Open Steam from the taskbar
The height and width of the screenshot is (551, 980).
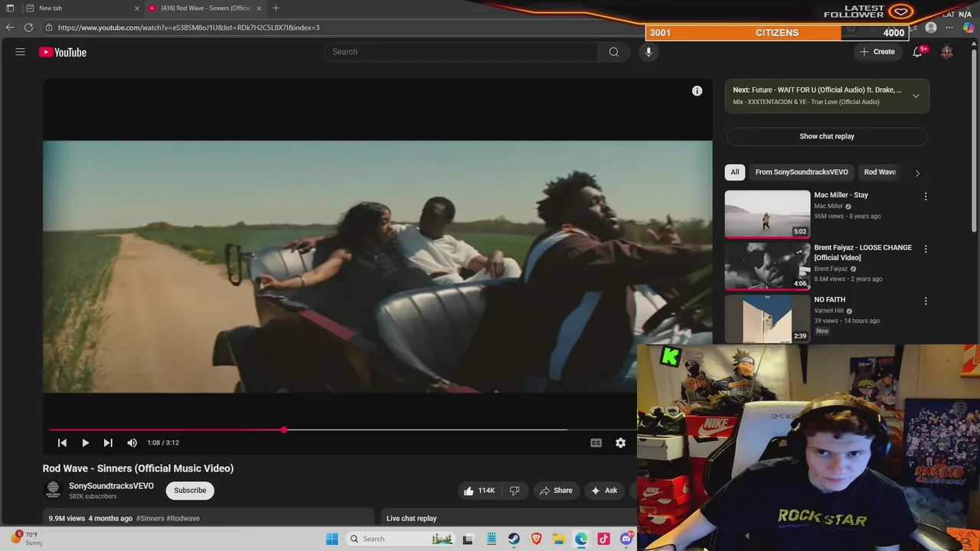[x=514, y=539]
